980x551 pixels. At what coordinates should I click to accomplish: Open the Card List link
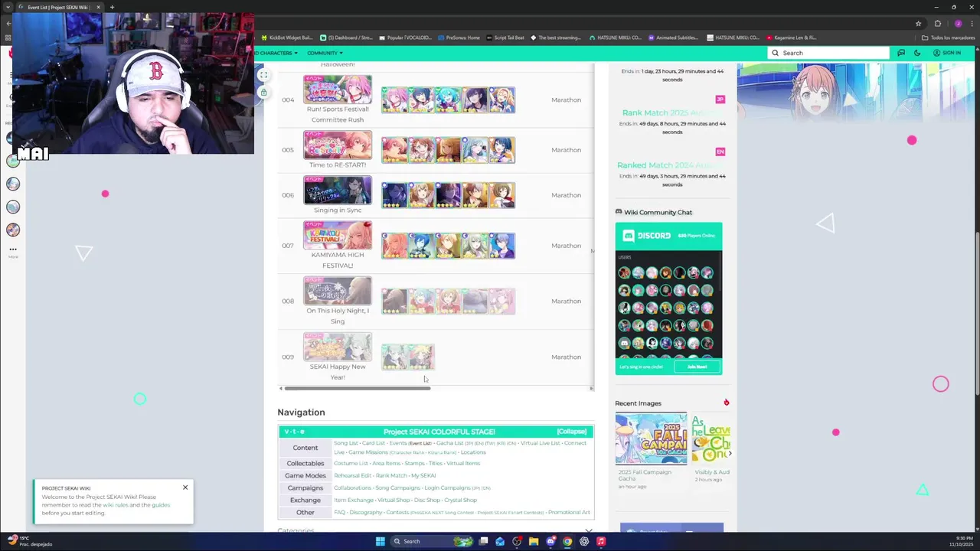tap(374, 443)
